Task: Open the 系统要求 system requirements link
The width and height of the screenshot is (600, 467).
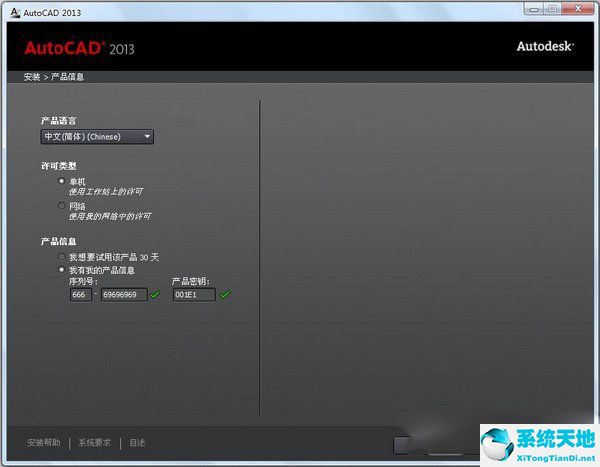Action: [95, 443]
